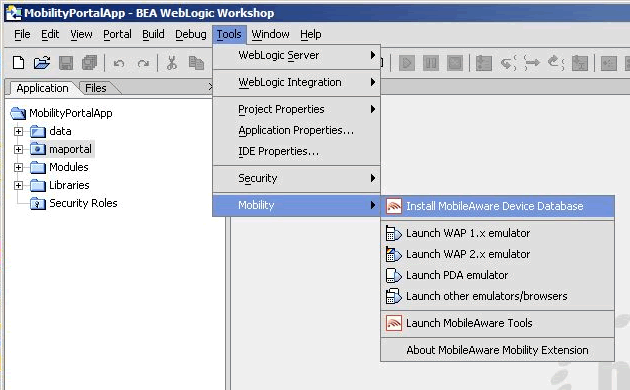The width and height of the screenshot is (630, 390).
Task: Close the Tools menu
Action: 229,35
